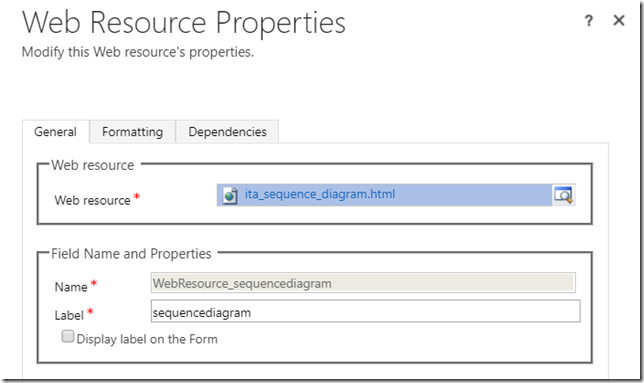Click the Label field caption
Image resolution: width=644 pixels, height=383 pixels.
coord(69,315)
